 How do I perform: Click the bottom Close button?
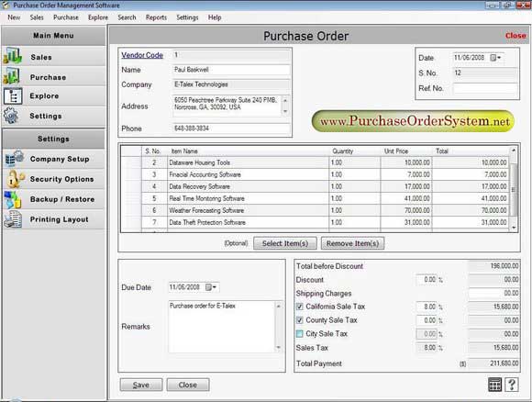tap(188, 385)
